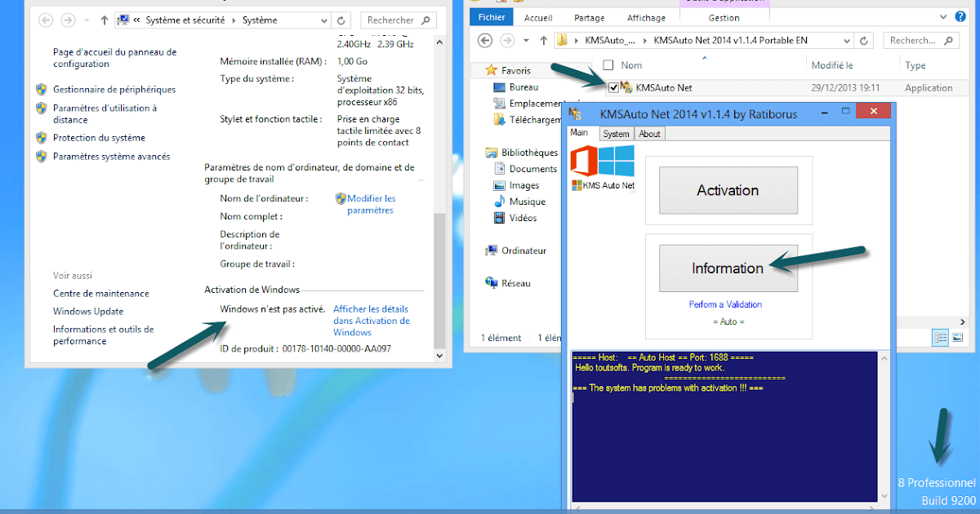Open recent locations dropdown in Explorer
This screenshot has height=514, width=980.
click(527, 40)
